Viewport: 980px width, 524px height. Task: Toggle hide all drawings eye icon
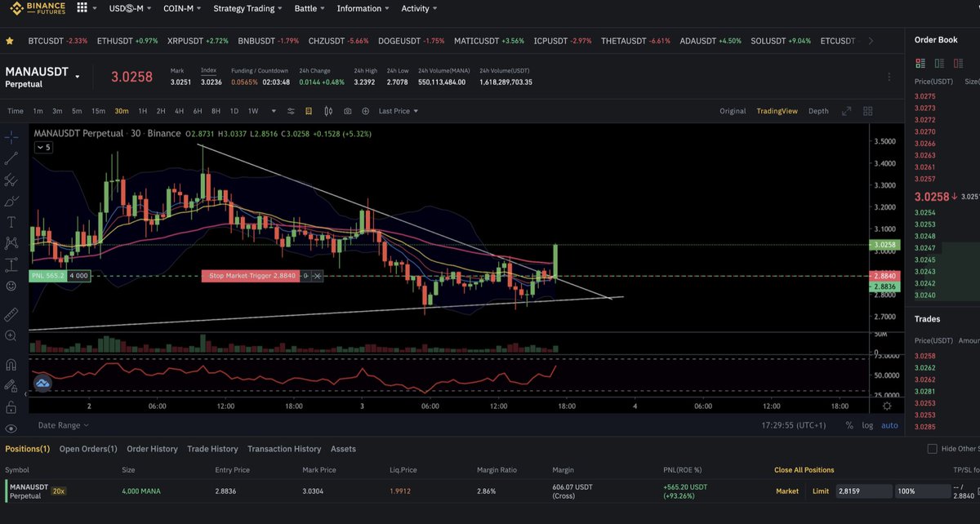tap(11, 428)
